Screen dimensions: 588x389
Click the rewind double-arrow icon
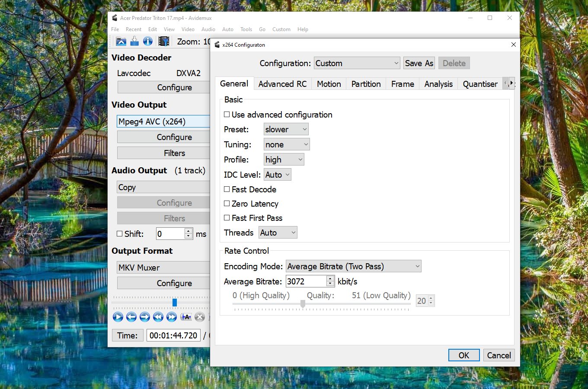[x=158, y=317]
